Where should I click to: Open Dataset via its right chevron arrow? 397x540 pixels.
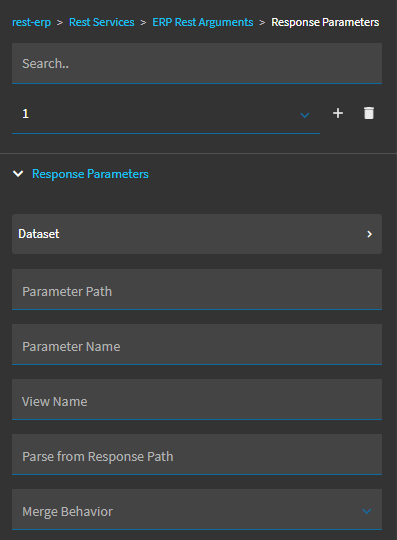369,234
